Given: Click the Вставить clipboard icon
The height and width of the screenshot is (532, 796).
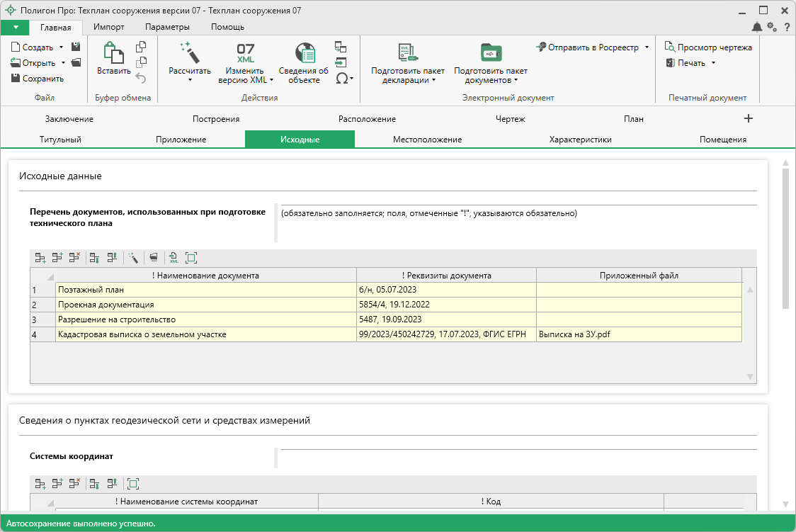Looking at the screenshot, I should tap(113, 53).
